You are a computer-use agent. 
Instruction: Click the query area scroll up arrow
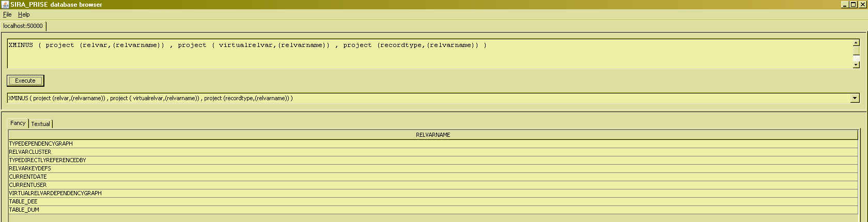(x=856, y=43)
